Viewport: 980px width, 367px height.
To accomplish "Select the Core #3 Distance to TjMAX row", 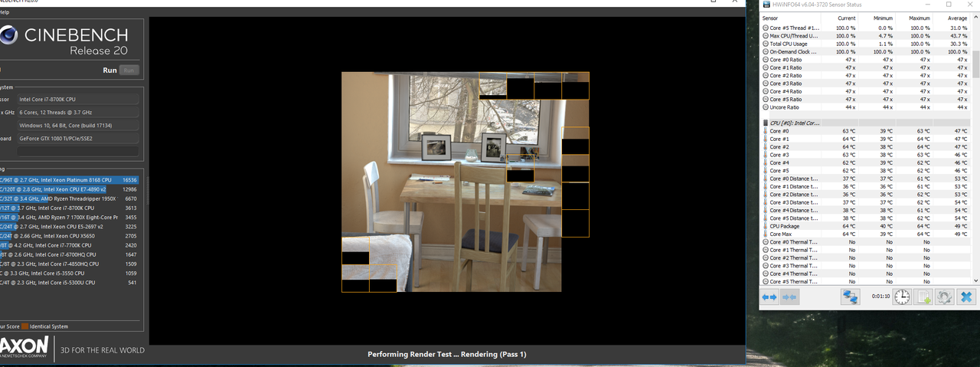I will tap(865, 202).
